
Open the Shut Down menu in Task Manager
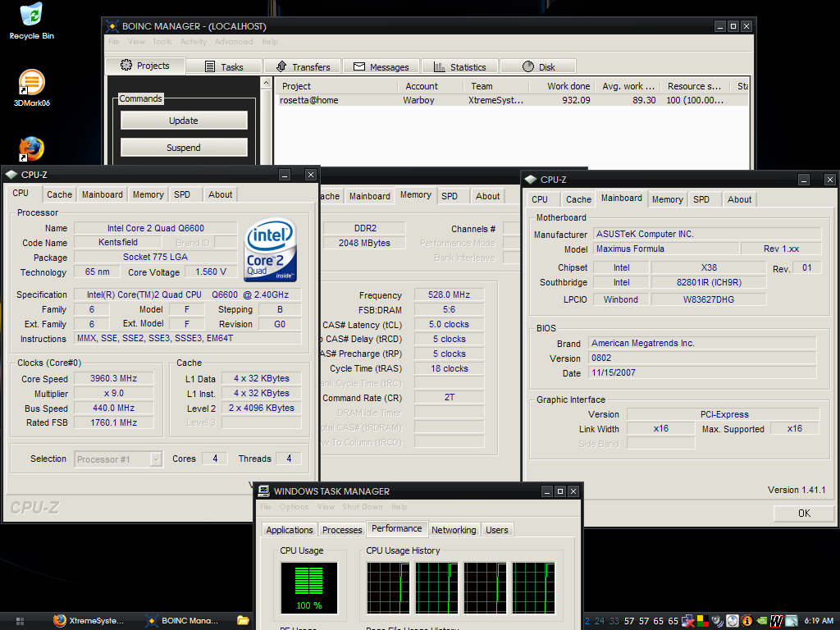point(362,507)
